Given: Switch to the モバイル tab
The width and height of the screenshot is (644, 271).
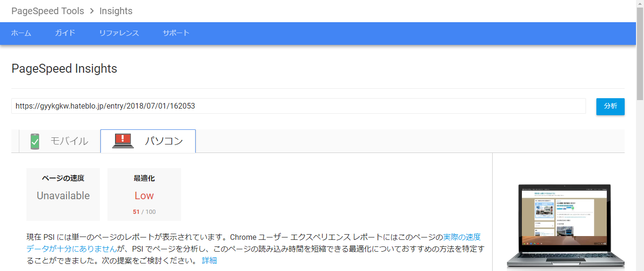Looking at the screenshot, I should click(59, 141).
